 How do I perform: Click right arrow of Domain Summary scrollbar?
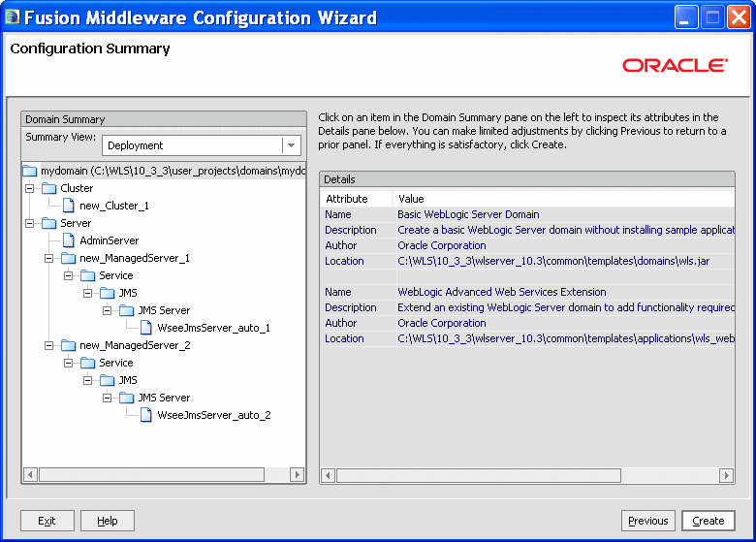(298, 474)
